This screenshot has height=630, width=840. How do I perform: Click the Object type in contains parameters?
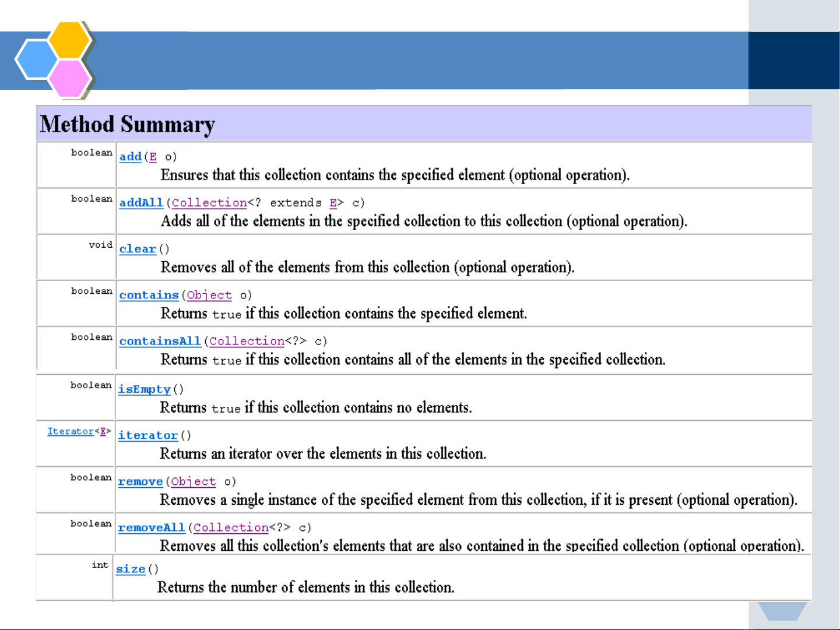tap(209, 295)
